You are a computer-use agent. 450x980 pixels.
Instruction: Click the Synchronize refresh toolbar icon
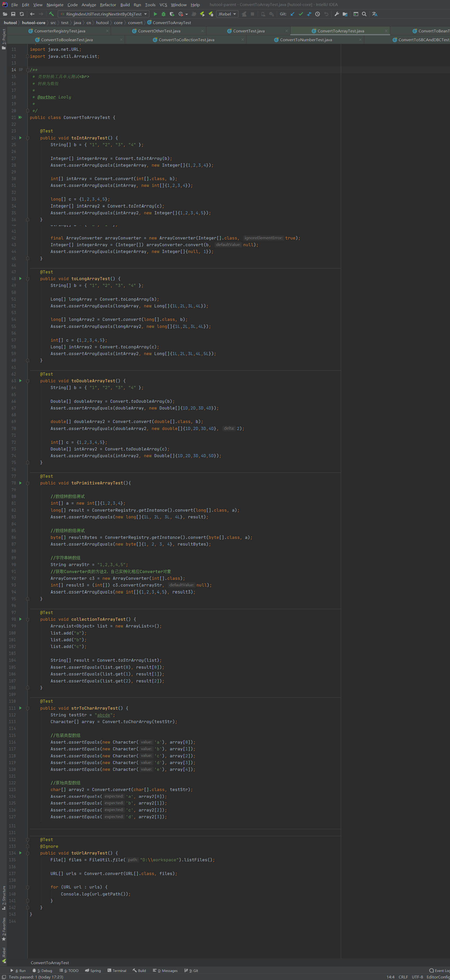22,14
